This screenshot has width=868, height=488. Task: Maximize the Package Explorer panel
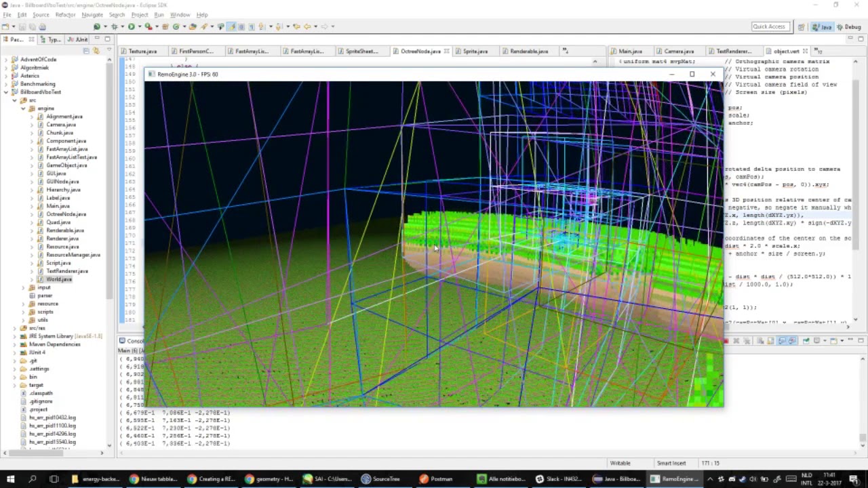pyautogui.click(x=107, y=39)
